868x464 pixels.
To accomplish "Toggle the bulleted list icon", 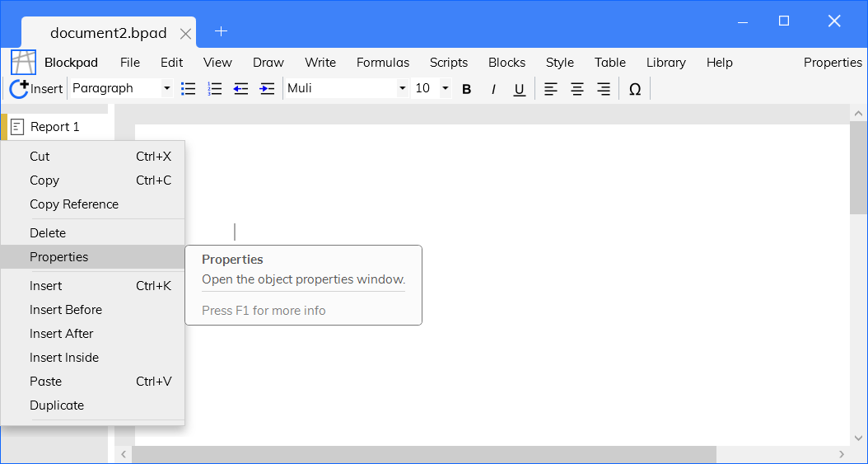I will pos(189,88).
